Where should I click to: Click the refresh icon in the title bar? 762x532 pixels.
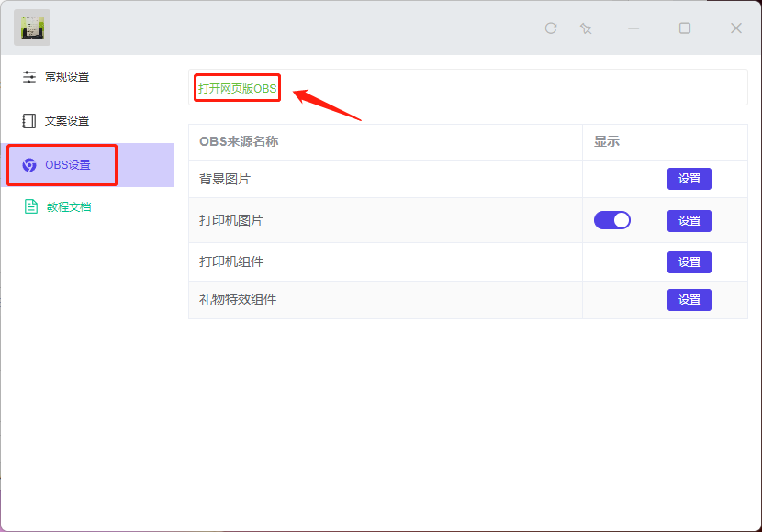coord(551,28)
